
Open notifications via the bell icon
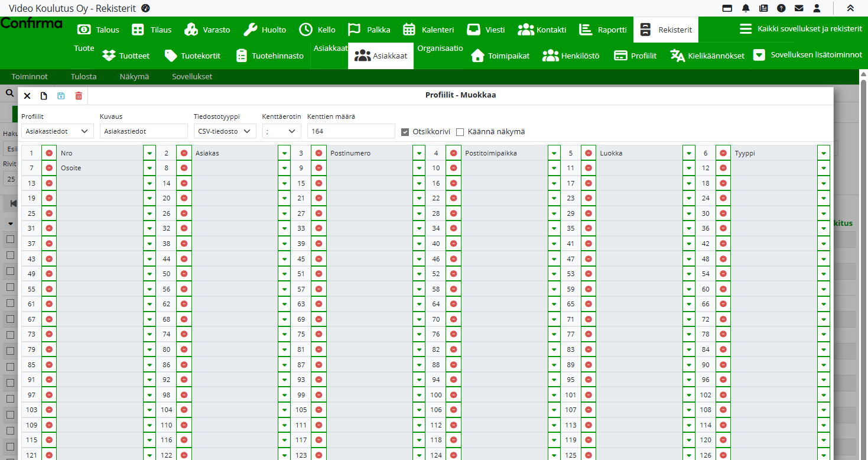tap(746, 8)
